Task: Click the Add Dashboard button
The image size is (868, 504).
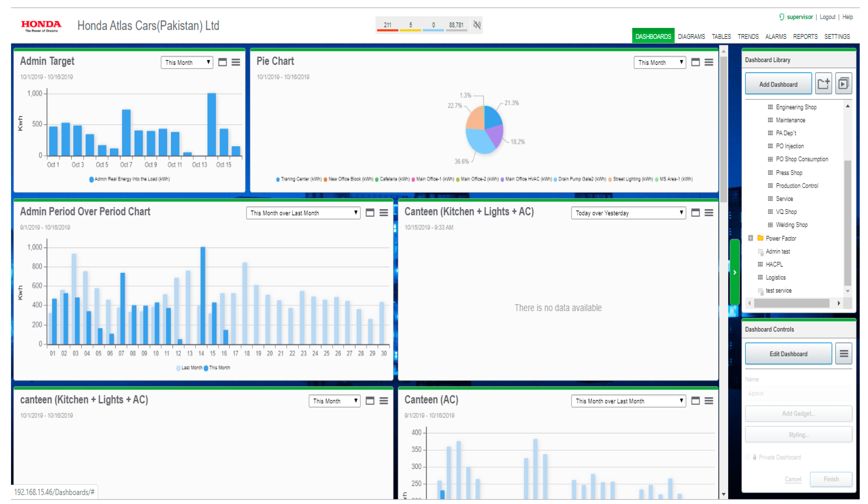Action: (x=778, y=84)
